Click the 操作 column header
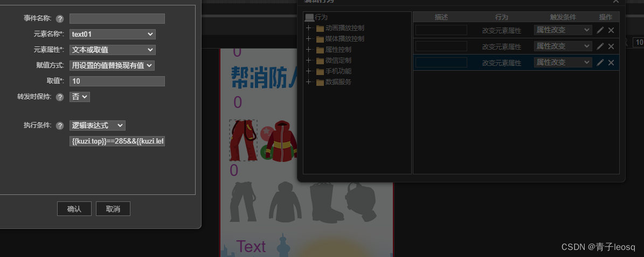 (x=605, y=17)
